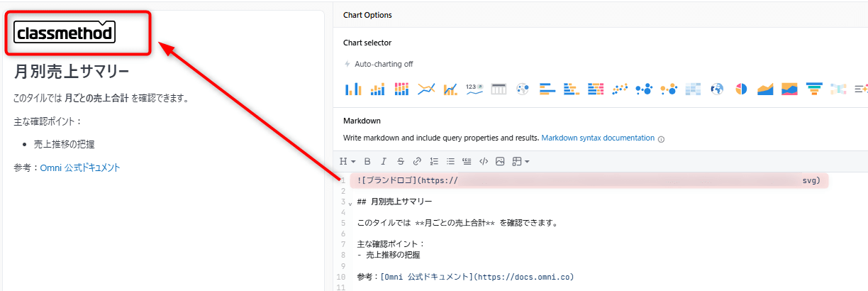
Task: Select the markdown text visualization icon
Action: tap(861, 89)
